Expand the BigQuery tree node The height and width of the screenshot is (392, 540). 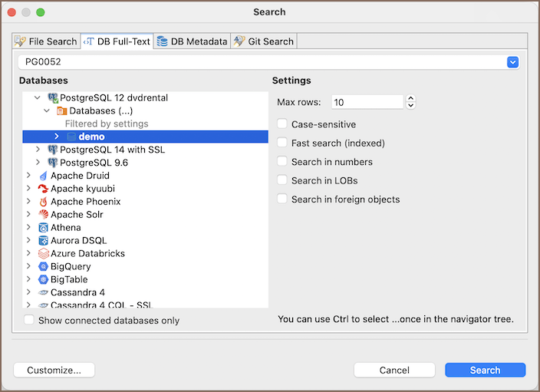pyautogui.click(x=28, y=266)
